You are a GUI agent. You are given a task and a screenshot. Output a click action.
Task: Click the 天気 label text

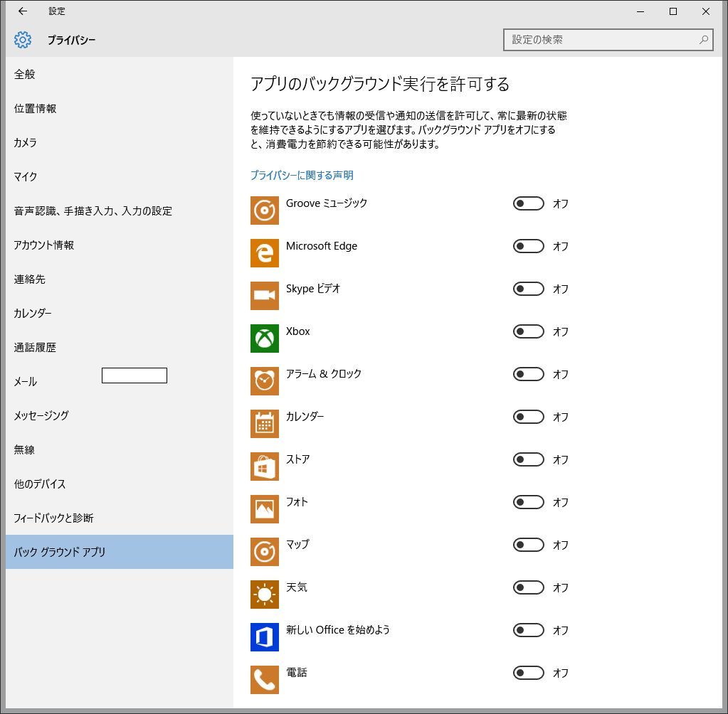click(296, 587)
